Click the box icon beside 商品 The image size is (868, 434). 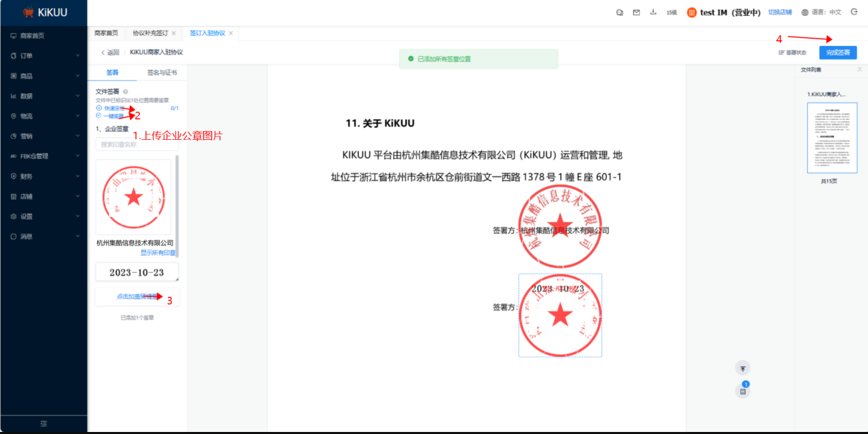pos(14,76)
